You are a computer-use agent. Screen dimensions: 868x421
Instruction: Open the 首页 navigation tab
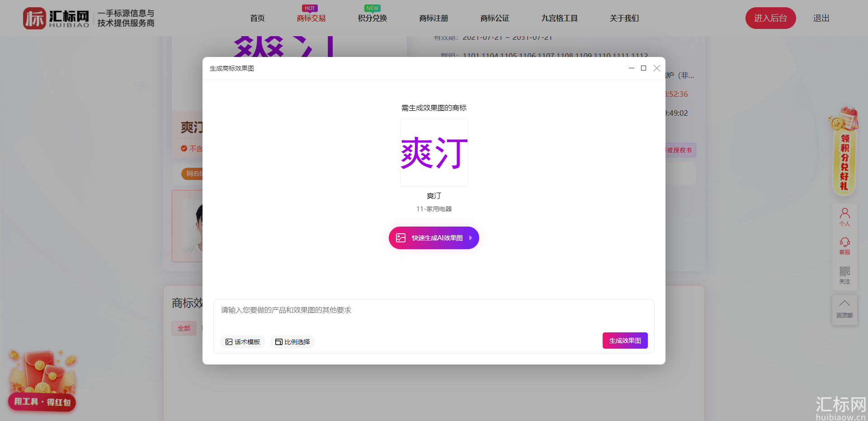[257, 18]
